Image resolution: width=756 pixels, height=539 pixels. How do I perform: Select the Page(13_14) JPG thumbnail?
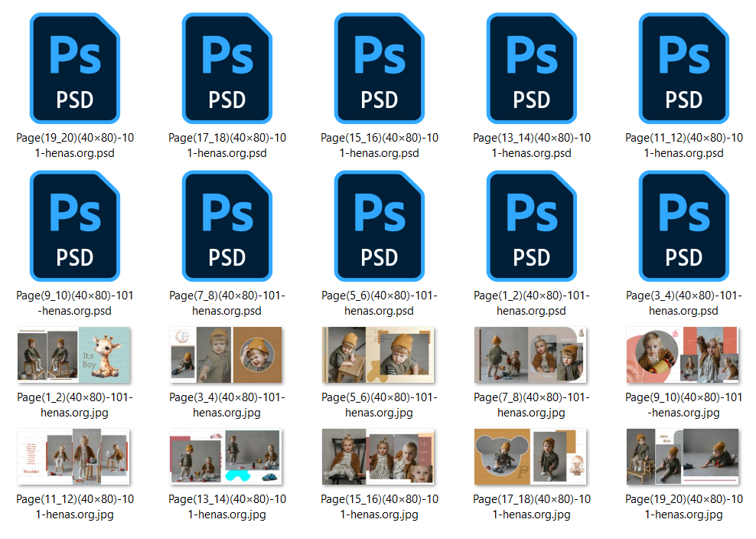coord(226,456)
